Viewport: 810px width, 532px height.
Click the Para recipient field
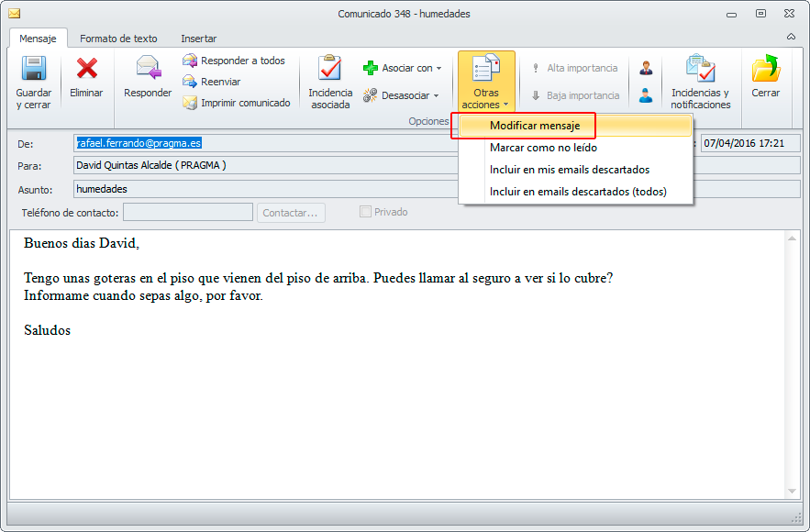[265, 165]
